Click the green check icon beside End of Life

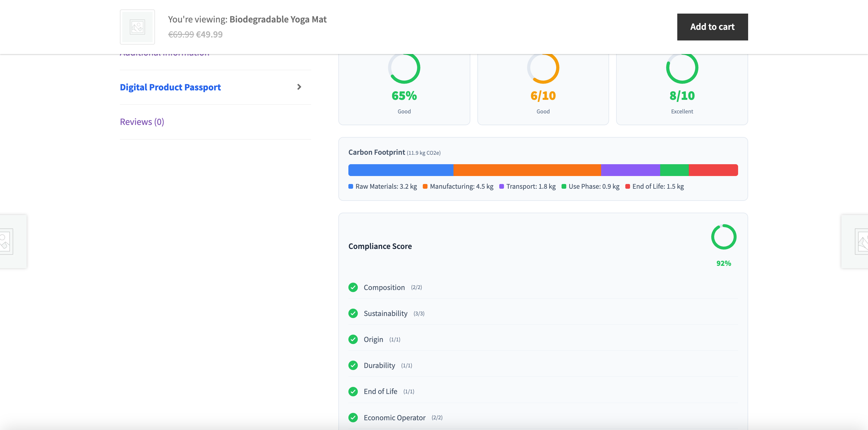click(353, 391)
